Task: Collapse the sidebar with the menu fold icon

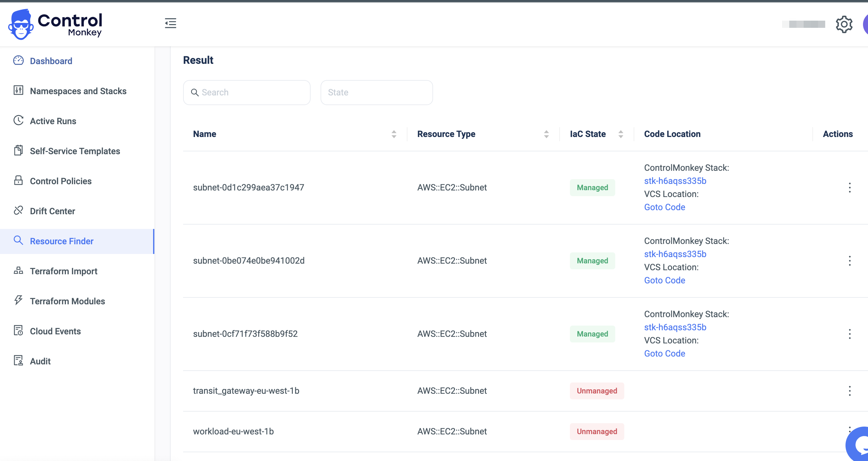Action: [x=171, y=23]
